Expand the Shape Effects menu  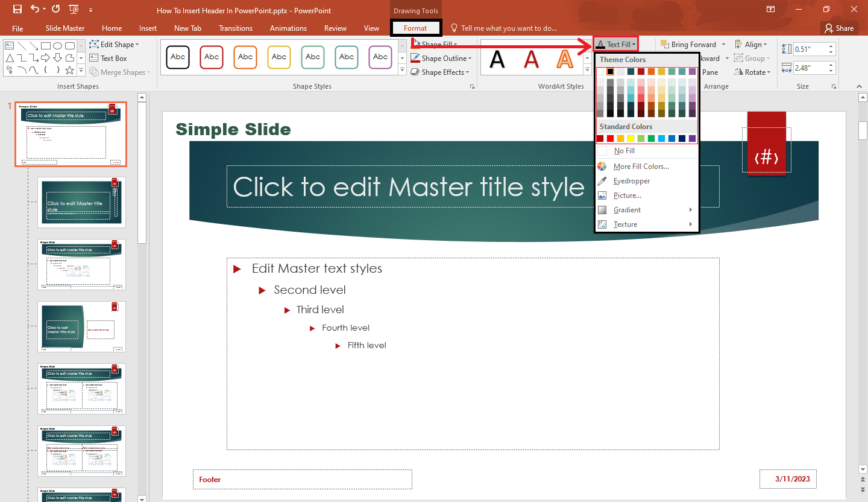click(x=441, y=72)
